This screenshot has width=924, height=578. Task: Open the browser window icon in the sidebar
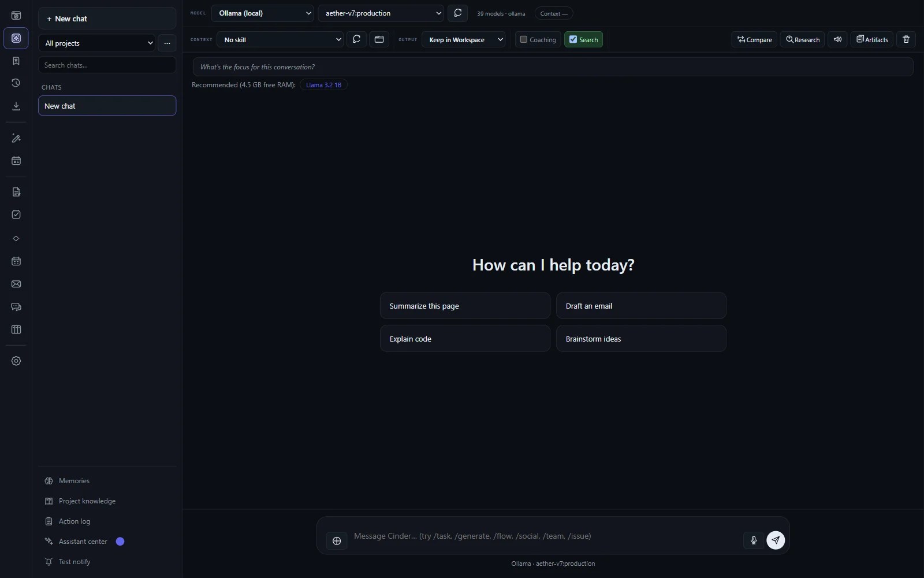tap(16, 16)
